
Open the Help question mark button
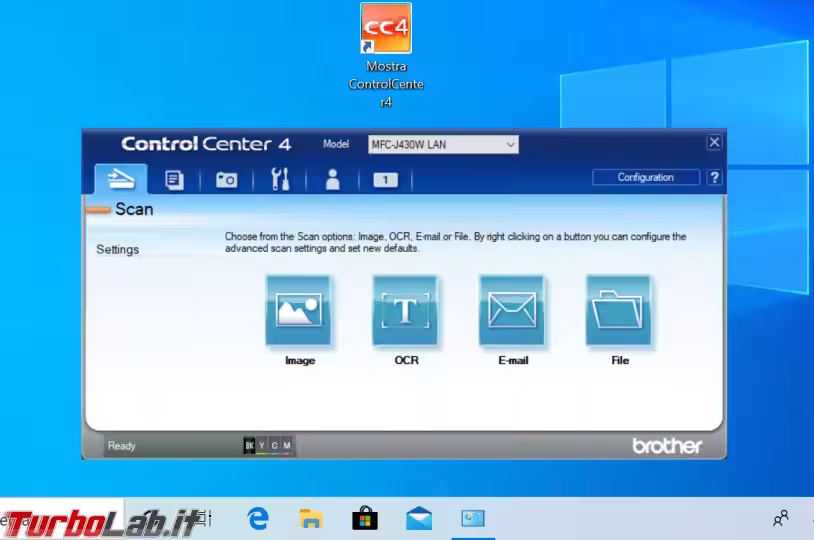click(x=714, y=178)
